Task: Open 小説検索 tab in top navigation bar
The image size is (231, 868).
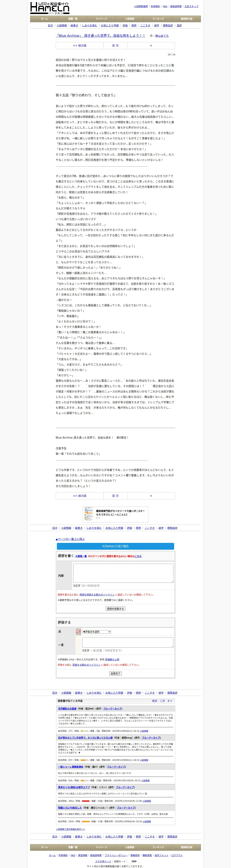Action: pyautogui.click(x=130, y=19)
